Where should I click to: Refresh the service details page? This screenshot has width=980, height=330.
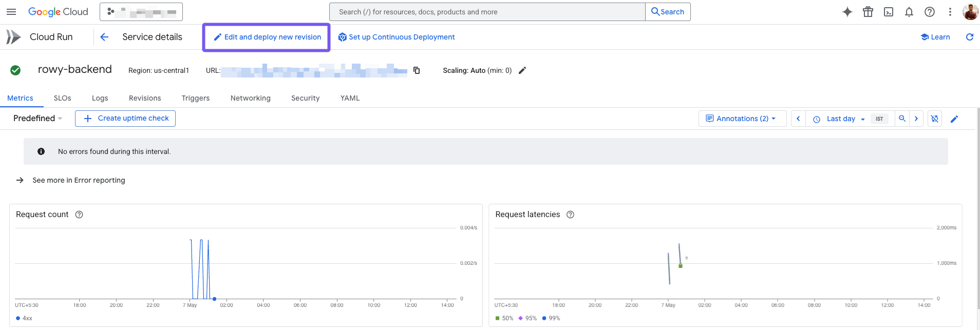[x=970, y=37]
